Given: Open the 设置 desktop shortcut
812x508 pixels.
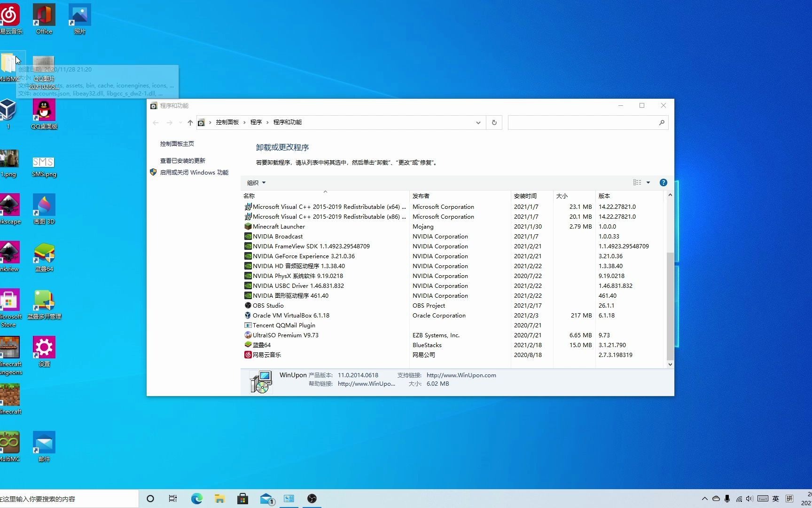Looking at the screenshot, I should click(44, 352).
